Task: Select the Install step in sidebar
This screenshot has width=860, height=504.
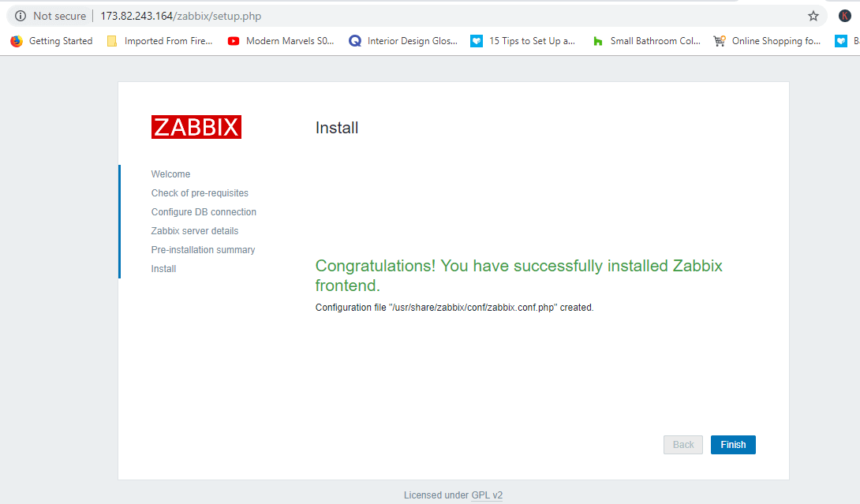Action: [x=163, y=269]
